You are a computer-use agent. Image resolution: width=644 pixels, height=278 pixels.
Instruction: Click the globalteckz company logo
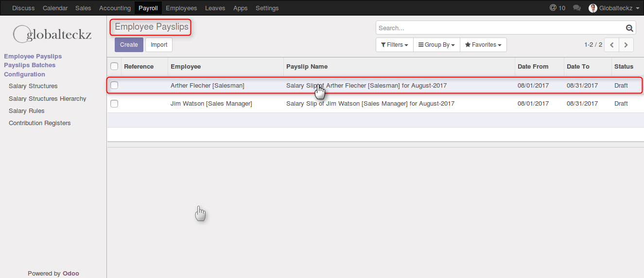[52, 34]
